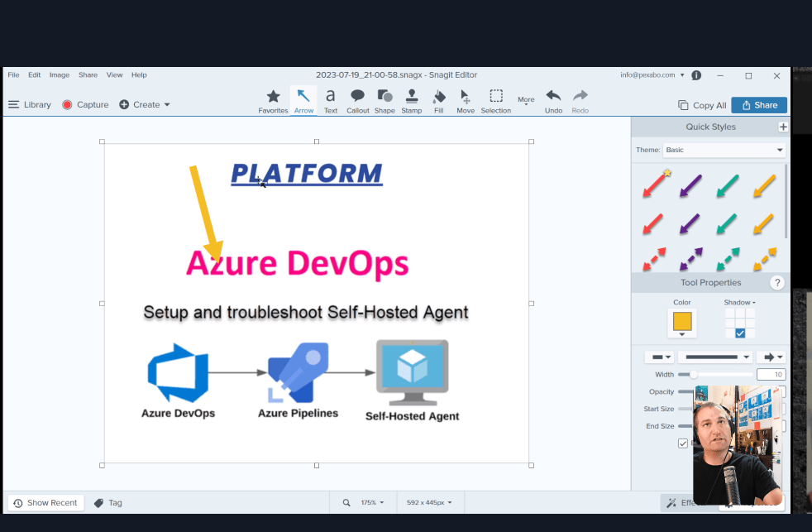
Task: Expand the Shadow options dropdown
Action: (739, 303)
